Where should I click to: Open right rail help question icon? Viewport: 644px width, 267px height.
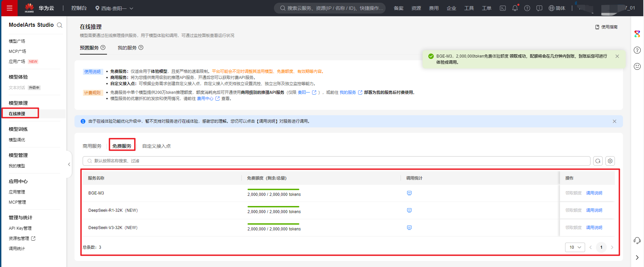(x=637, y=50)
